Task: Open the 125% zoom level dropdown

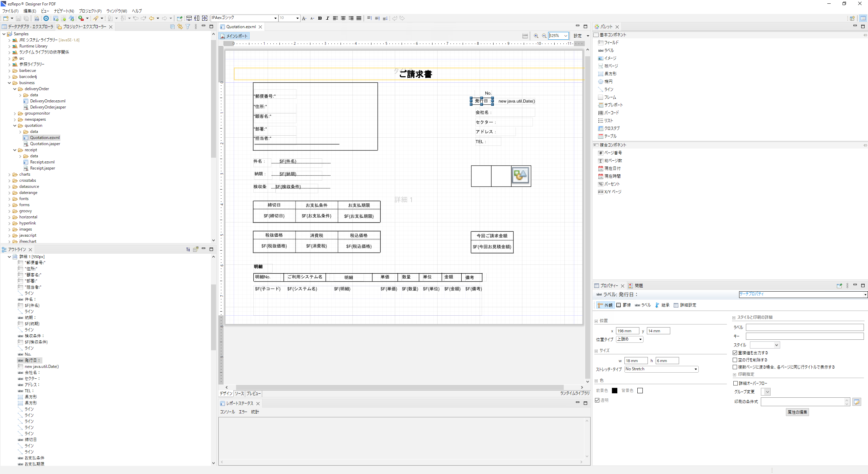Action: pyautogui.click(x=565, y=36)
